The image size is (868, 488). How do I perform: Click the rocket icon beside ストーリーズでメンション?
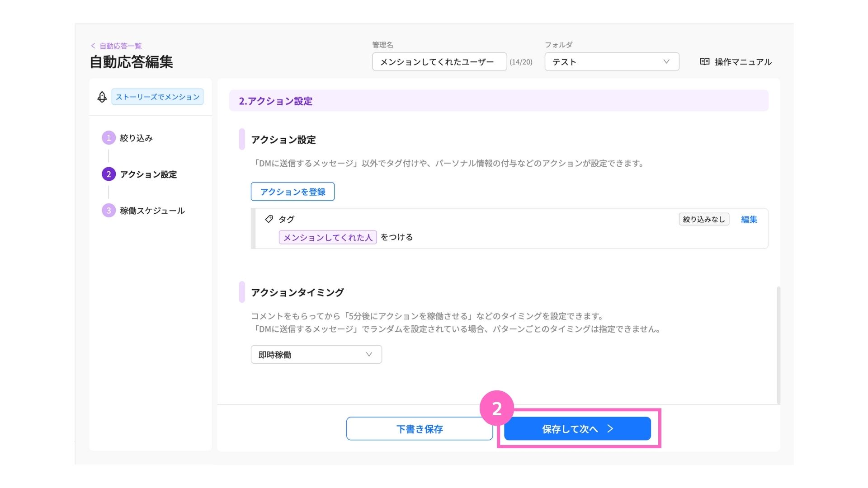(x=102, y=97)
